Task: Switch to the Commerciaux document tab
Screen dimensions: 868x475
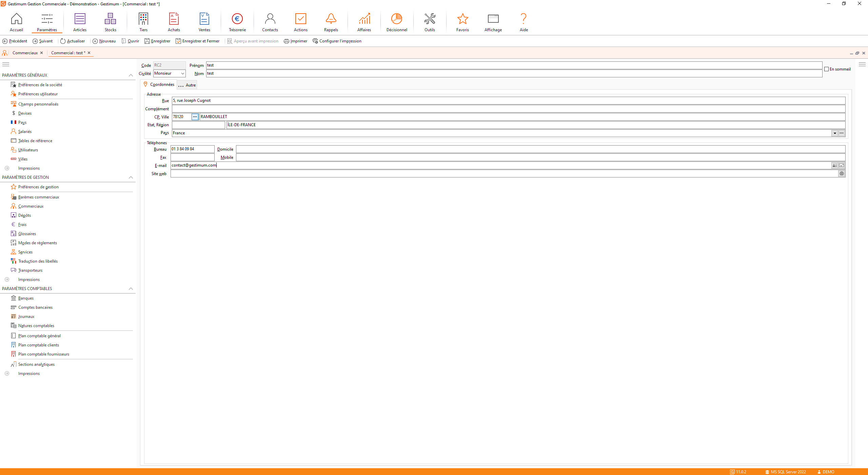Action: (25, 53)
